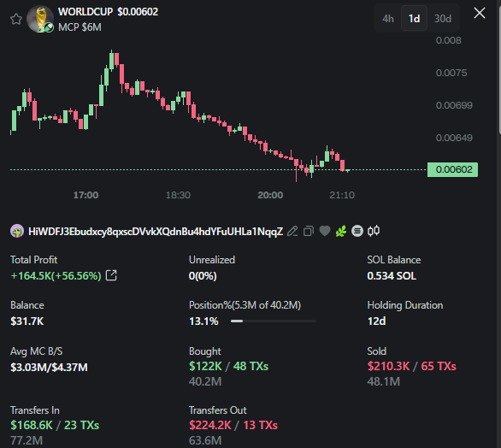
Task: Switch chart to 30d timeframe
Action: [443, 19]
